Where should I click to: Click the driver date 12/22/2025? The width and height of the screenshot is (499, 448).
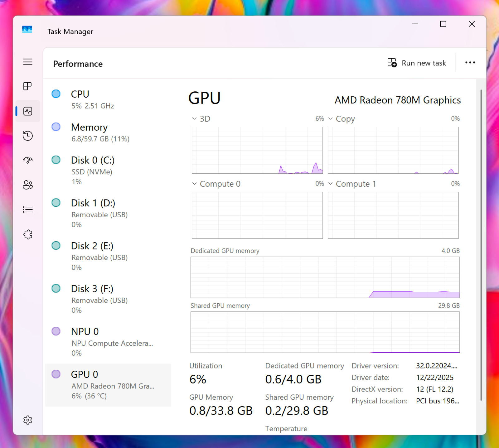435,378
